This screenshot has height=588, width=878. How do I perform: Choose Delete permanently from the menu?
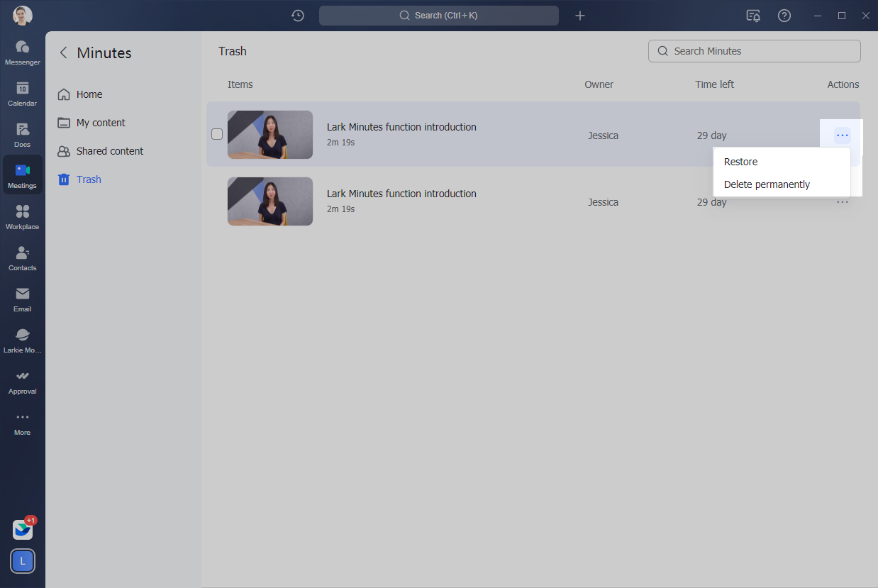tap(767, 184)
